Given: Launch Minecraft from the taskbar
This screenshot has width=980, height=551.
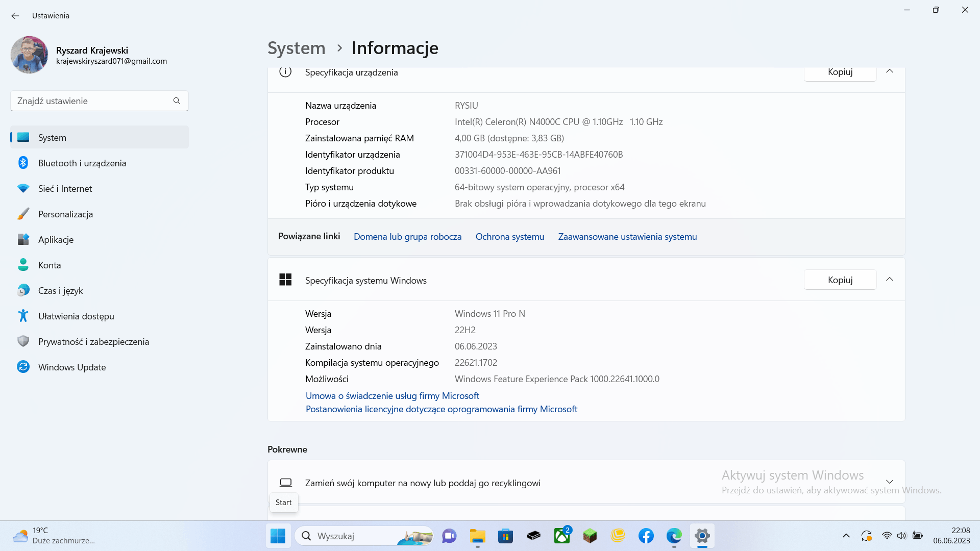Looking at the screenshot, I should click(590, 536).
